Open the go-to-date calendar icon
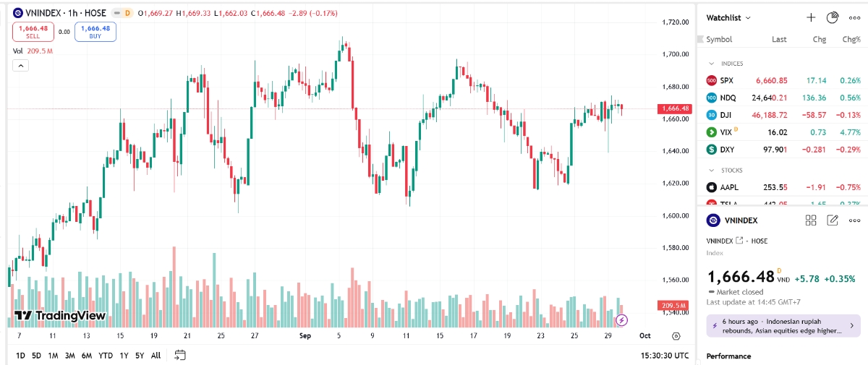The image size is (868, 365). 180,355
